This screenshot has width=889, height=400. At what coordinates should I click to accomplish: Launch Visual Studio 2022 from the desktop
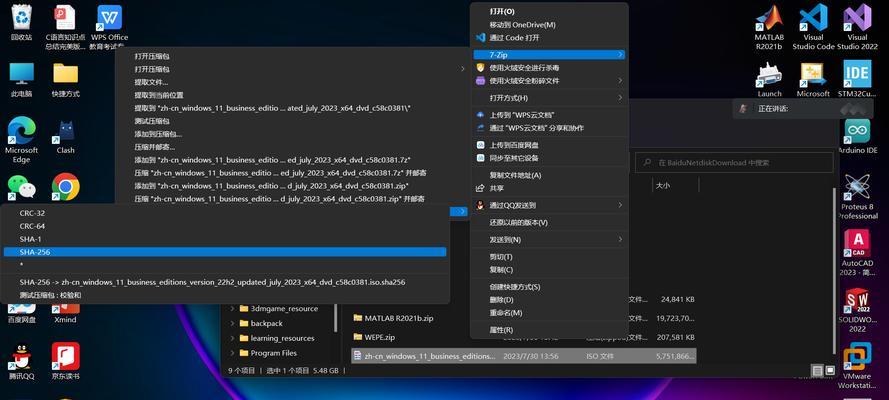click(857, 26)
